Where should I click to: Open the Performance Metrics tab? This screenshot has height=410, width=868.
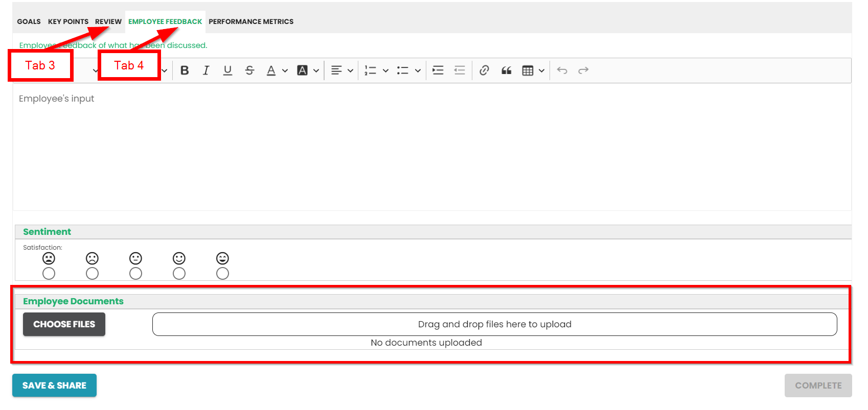point(251,21)
